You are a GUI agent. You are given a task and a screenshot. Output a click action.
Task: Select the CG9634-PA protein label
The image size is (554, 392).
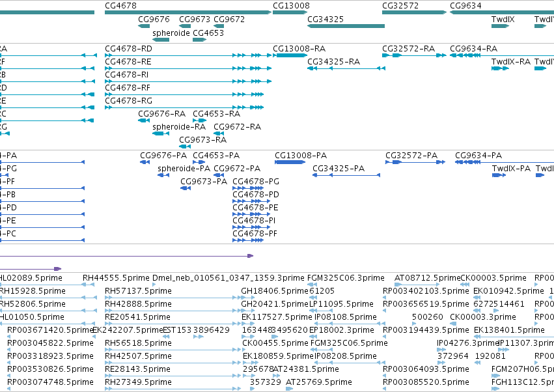478,156
